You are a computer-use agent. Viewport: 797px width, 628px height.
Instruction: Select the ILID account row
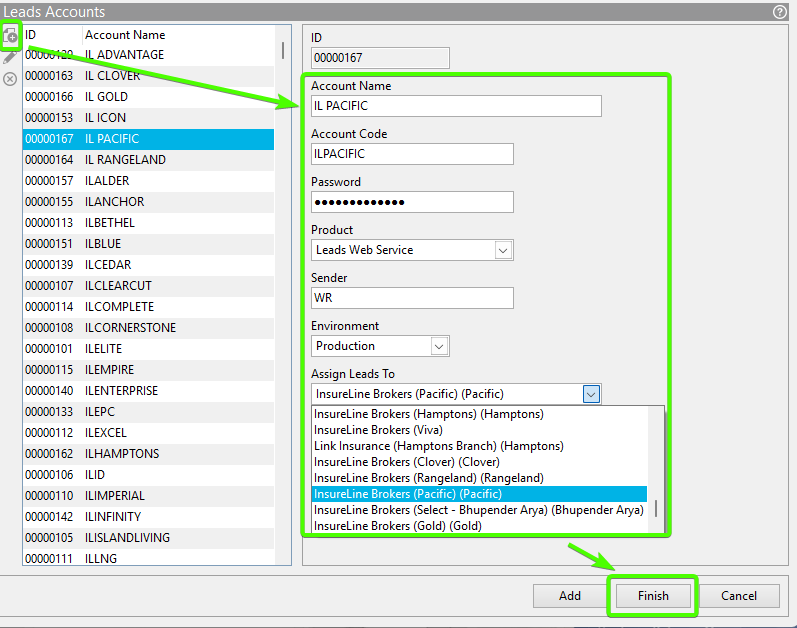pos(148,475)
